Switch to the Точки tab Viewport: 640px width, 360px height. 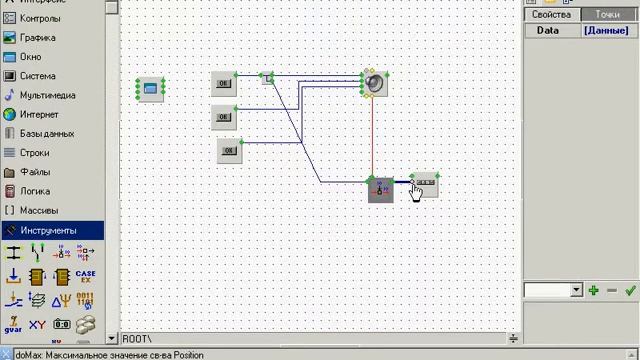coord(607,14)
